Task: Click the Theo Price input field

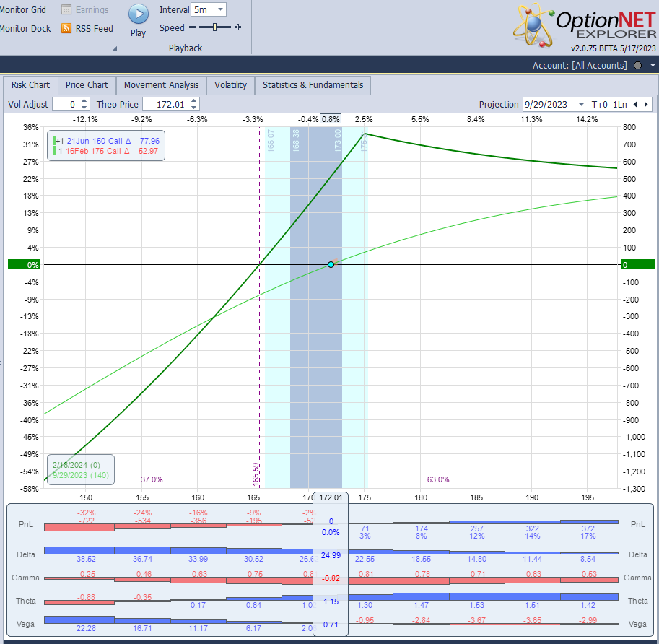Action: [165, 104]
